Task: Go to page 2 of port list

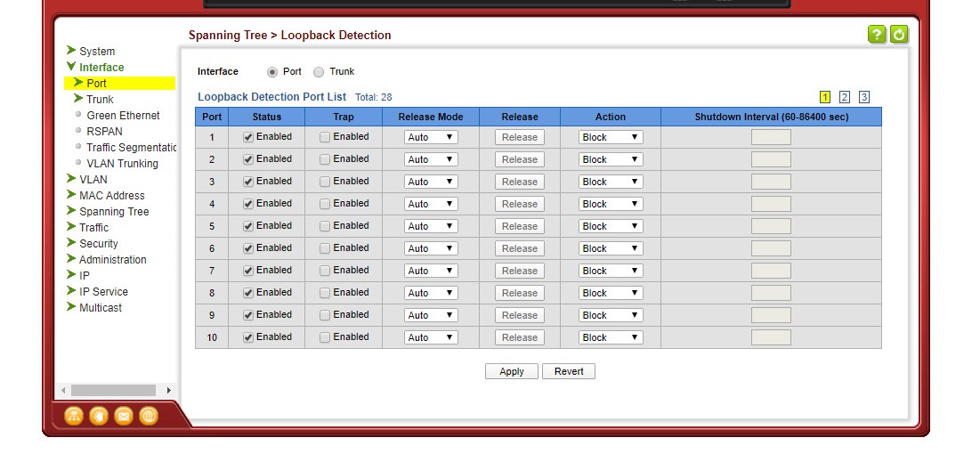Action: click(845, 97)
